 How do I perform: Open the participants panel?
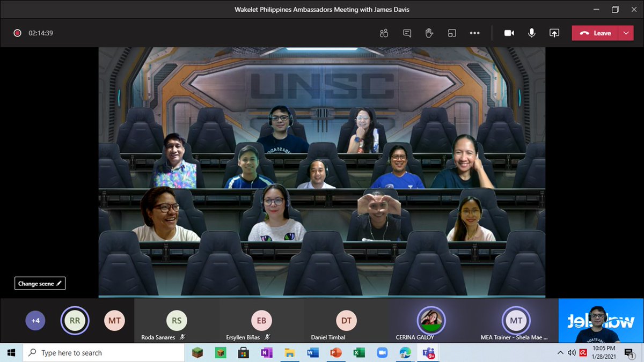pyautogui.click(x=384, y=33)
